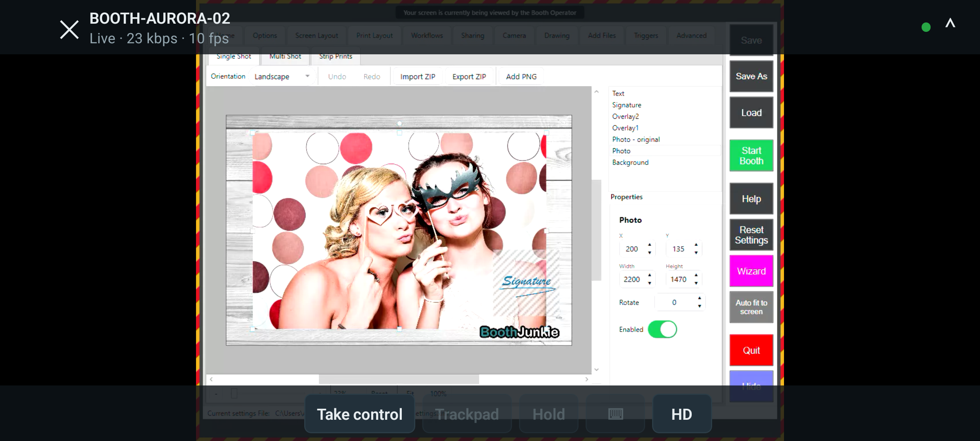980x441 pixels.
Task: Select the Background layer
Action: click(x=665, y=162)
